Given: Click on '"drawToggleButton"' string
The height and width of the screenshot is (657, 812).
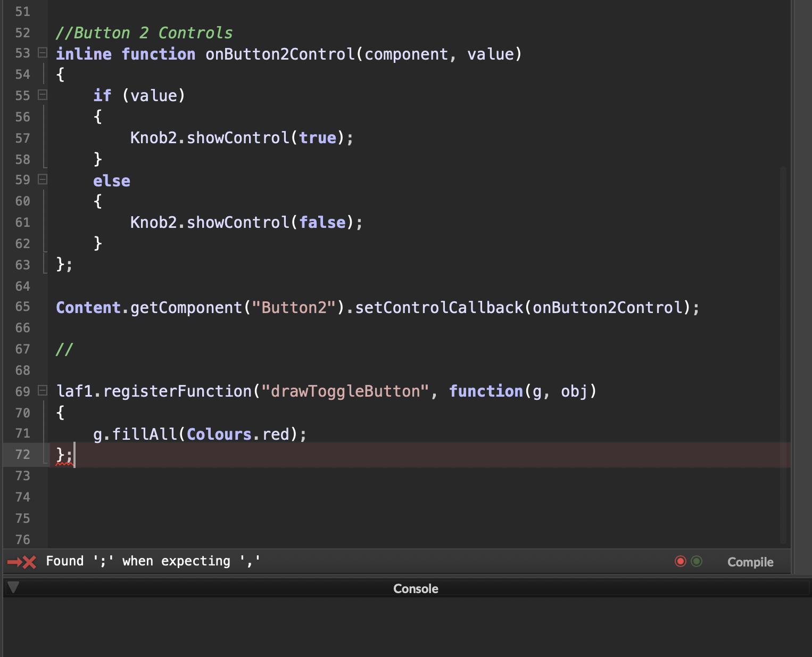Looking at the screenshot, I should (345, 391).
